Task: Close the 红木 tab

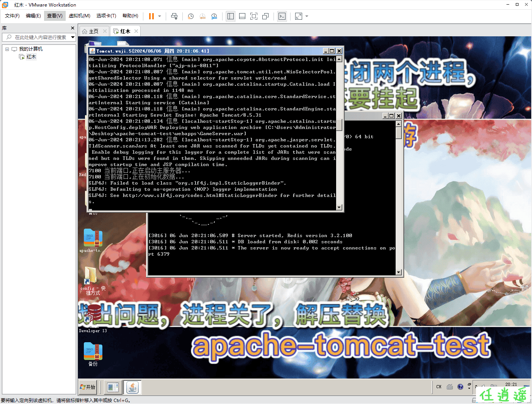Action: click(x=136, y=31)
